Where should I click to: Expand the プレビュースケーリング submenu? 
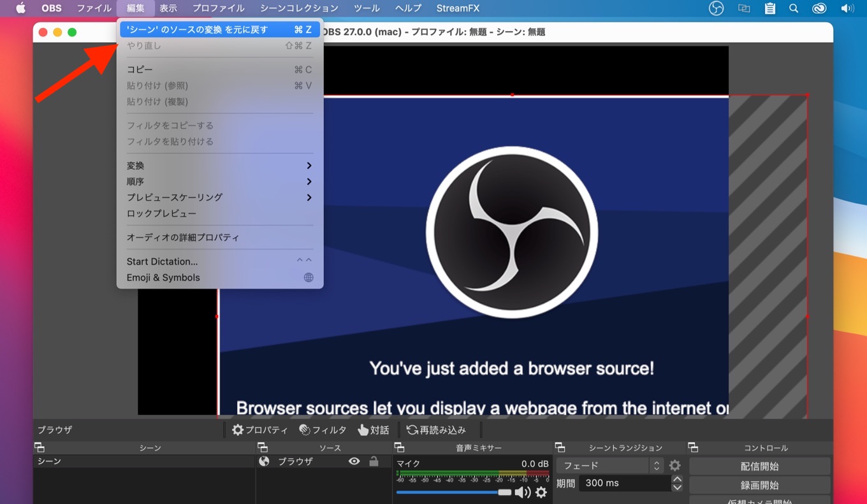(220, 198)
